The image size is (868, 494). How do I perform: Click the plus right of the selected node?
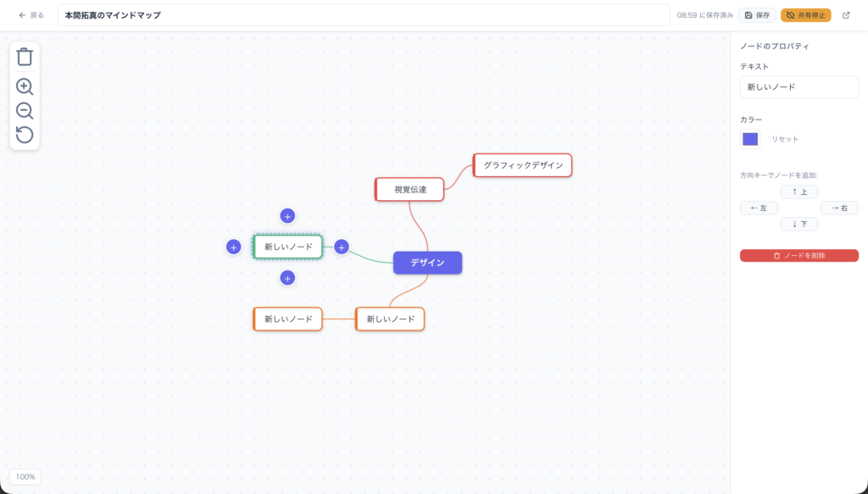(x=342, y=247)
